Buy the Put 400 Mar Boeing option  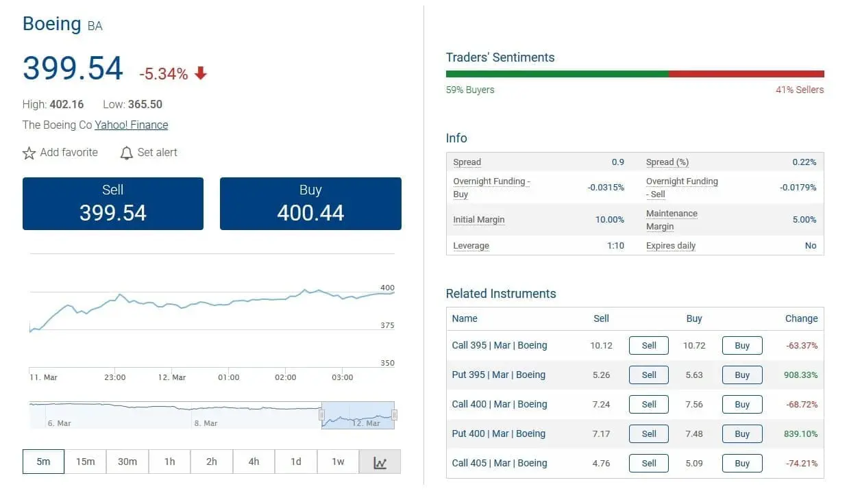coord(741,433)
